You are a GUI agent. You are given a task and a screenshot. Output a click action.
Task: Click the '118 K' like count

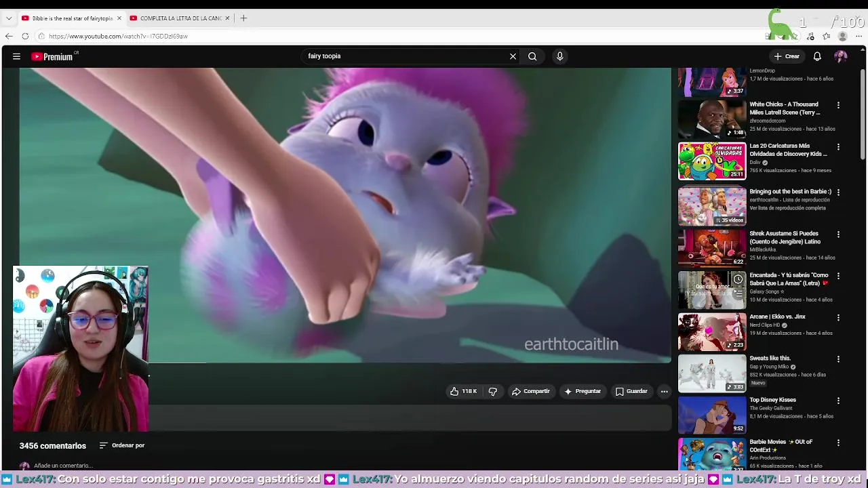(x=469, y=391)
